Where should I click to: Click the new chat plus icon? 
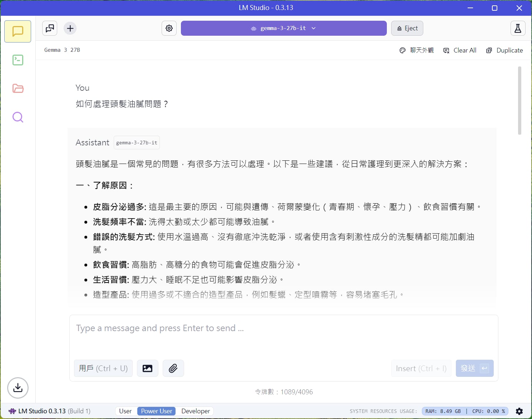[70, 28]
